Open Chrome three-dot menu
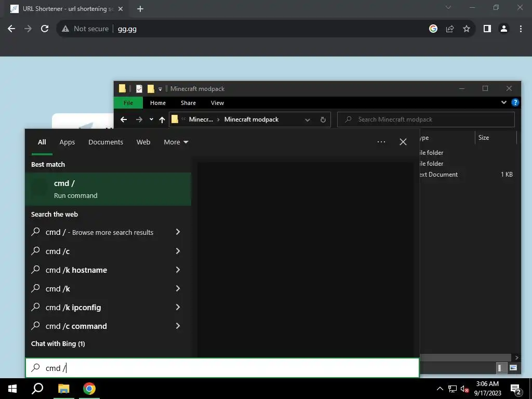The width and height of the screenshot is (532, 399). [x=521, y=29]
